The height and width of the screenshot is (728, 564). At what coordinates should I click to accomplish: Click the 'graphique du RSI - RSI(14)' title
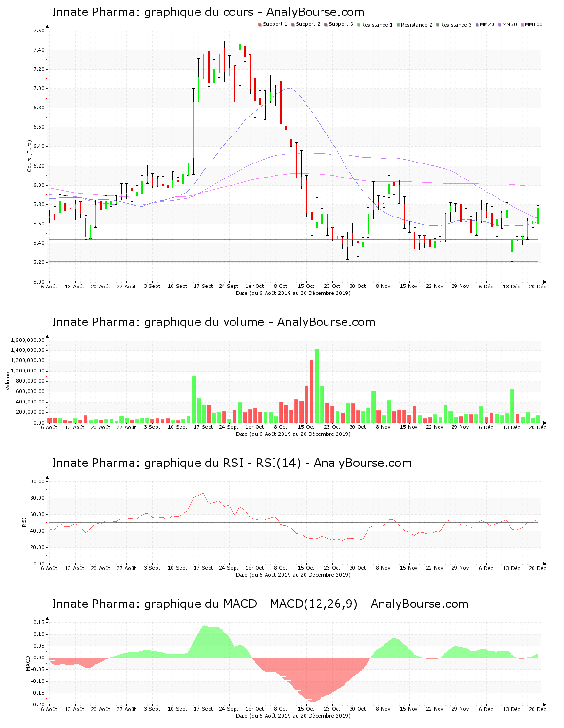[x=232, y=463]
